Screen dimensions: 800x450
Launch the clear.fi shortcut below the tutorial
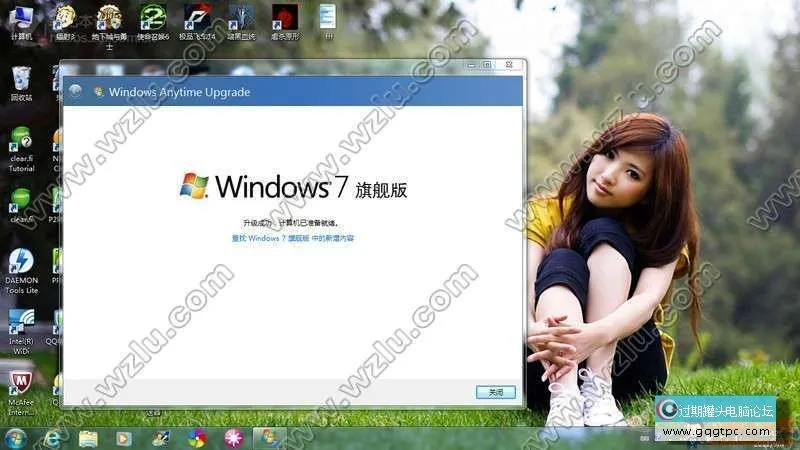pyautogui.click(x=21, y=206)
